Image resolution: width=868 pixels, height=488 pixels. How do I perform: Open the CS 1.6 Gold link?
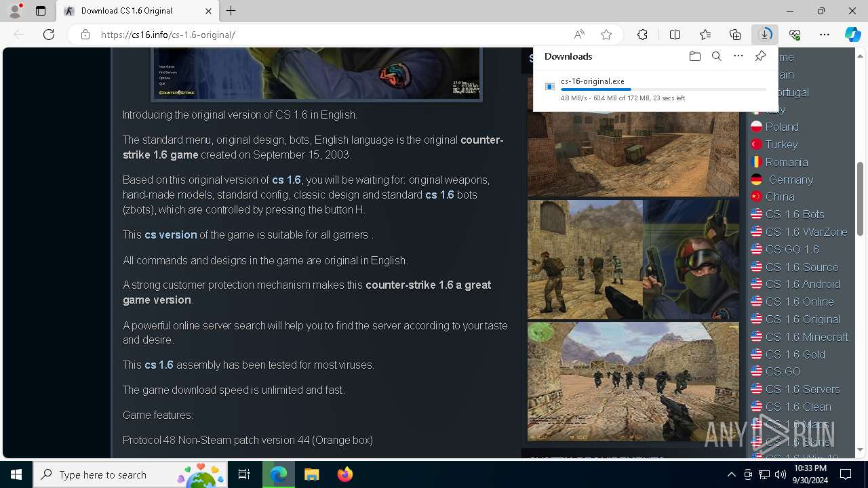795,354
